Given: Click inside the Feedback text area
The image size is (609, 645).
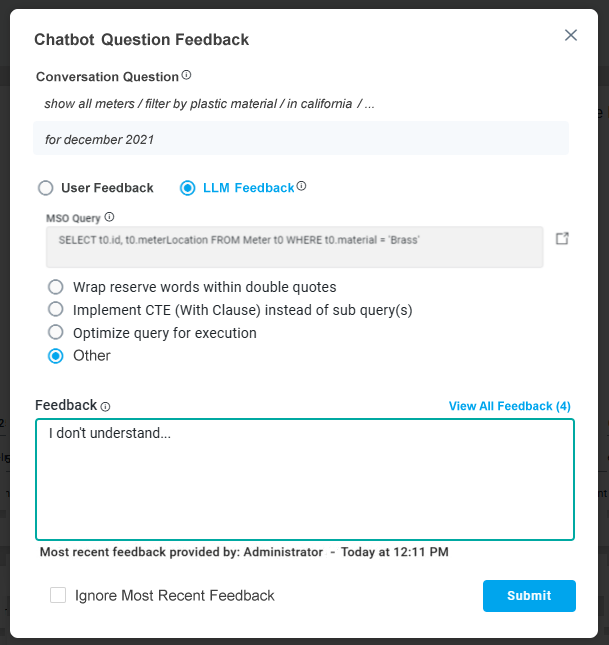Looking at the screenshot, I should tap(304, 480).
